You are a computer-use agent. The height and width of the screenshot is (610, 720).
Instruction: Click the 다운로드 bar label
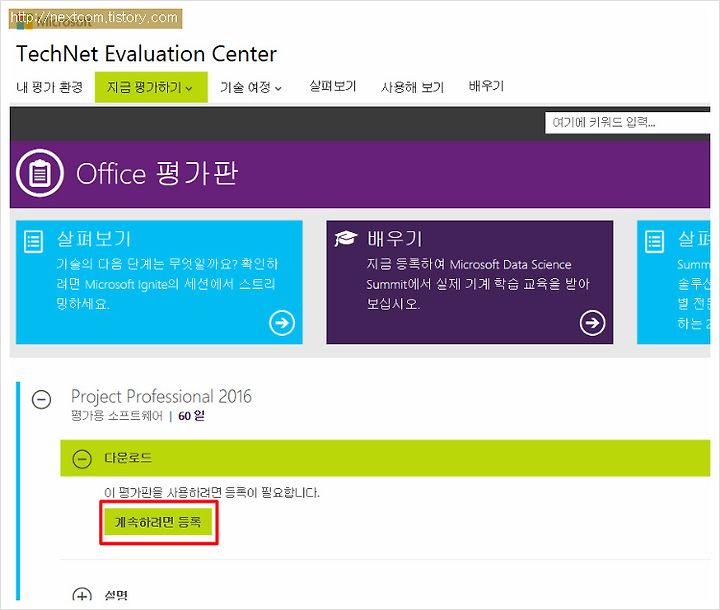128,458
